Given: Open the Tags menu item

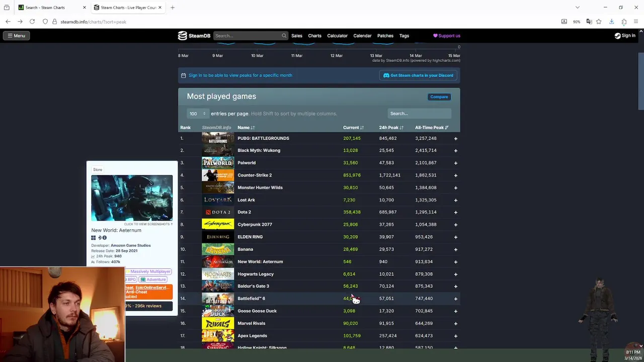Looking at the screenshot, I should [404, 36].
